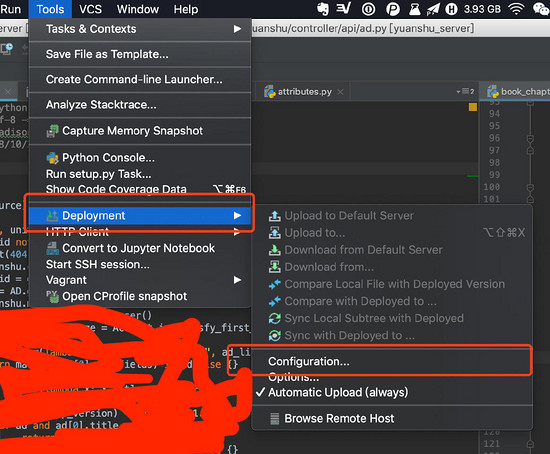
Task: Click the yellow inspection warning marker
Action: [x=473, y=107]
